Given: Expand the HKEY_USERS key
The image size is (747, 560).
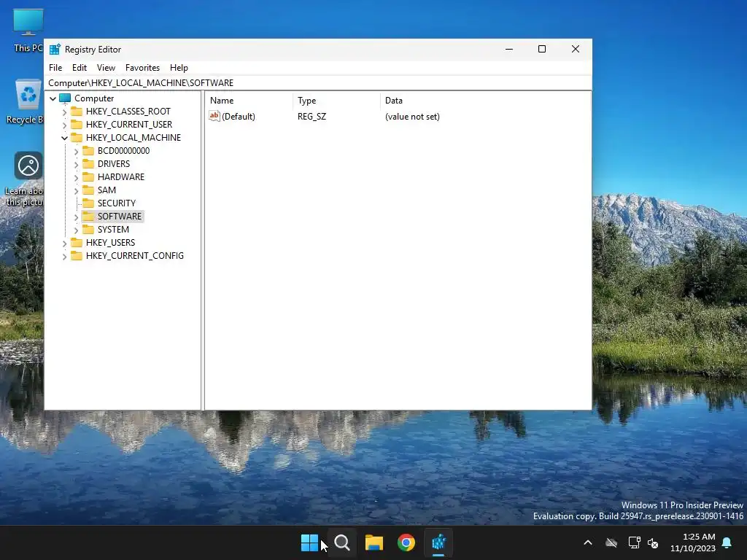Looking at the screenshot, I should pyautogui.click(x=64, y=243).
